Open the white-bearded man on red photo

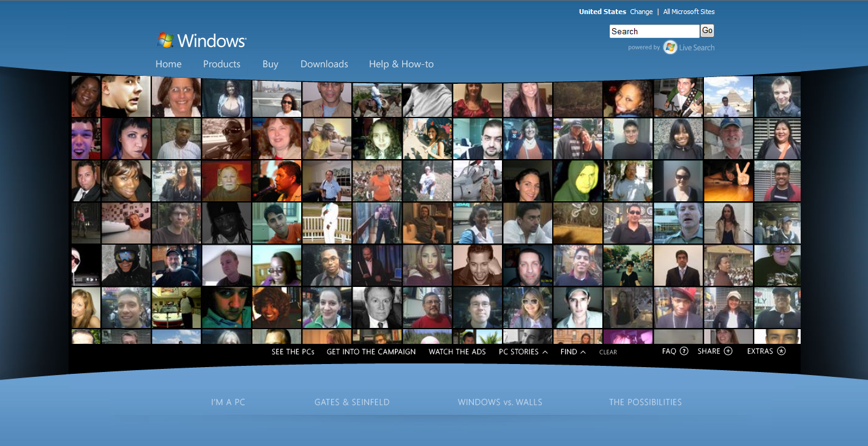(226, 181)
